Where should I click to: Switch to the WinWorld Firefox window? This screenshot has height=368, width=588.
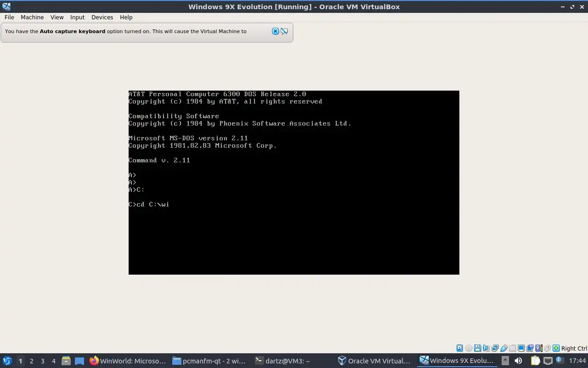point(128,361)
